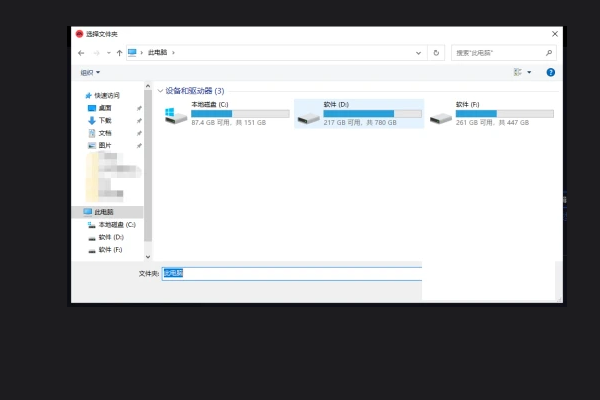Click C: drive usage bar
Viewport: 600px width, 400px height.
[x=240, y=114]
